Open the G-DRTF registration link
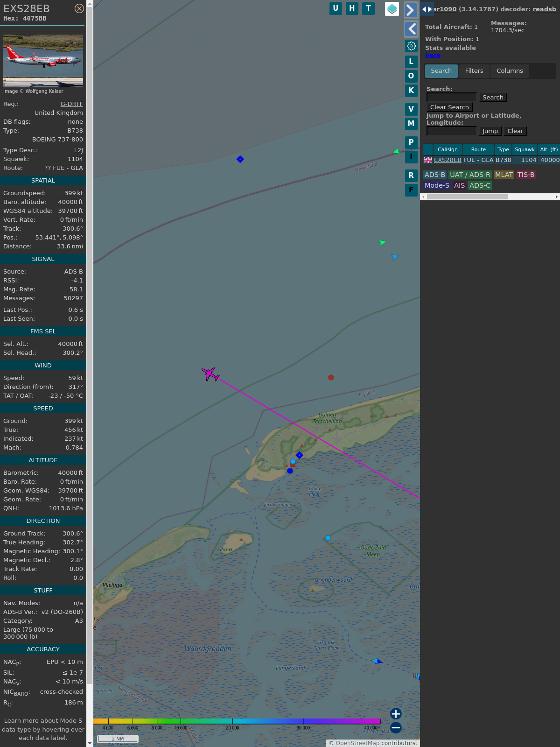This screenshot has width=560, height=747. [71, 104]
